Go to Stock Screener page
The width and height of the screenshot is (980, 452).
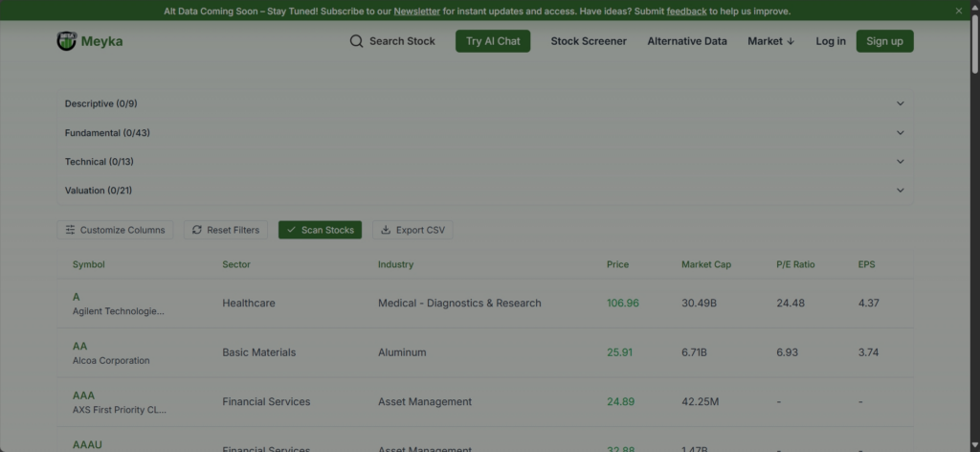click(x=589, y=41)
